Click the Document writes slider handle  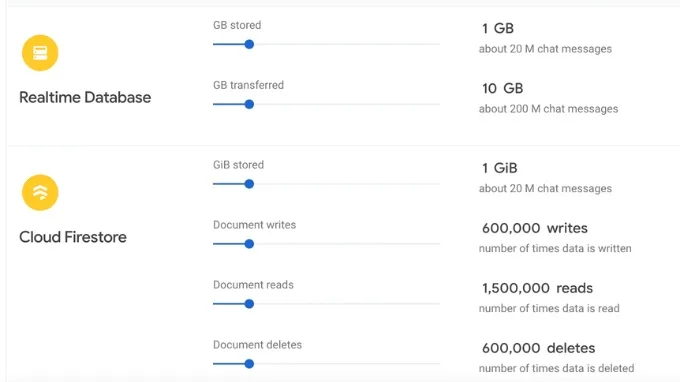click(249, 244)
